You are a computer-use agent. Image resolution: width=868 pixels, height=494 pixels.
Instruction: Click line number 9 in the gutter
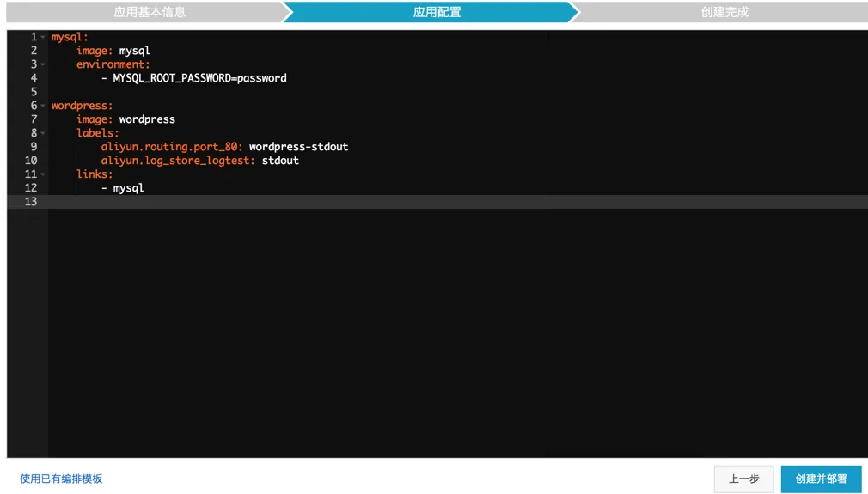coord(34,147)
